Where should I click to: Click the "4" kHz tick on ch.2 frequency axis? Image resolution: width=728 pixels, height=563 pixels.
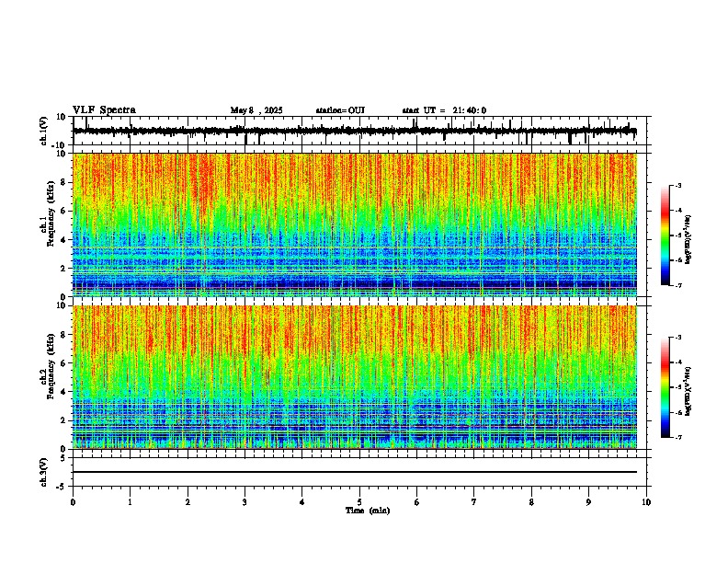(x=63, y=392)
